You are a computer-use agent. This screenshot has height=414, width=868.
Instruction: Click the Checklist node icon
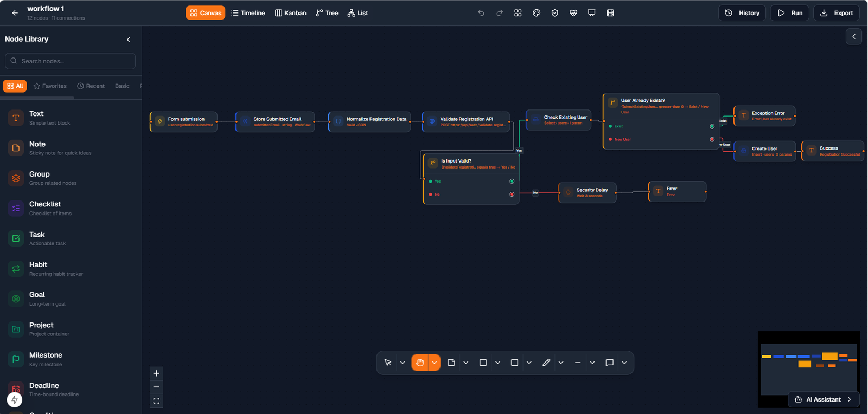pyautogui.click(x=16, y=208)
